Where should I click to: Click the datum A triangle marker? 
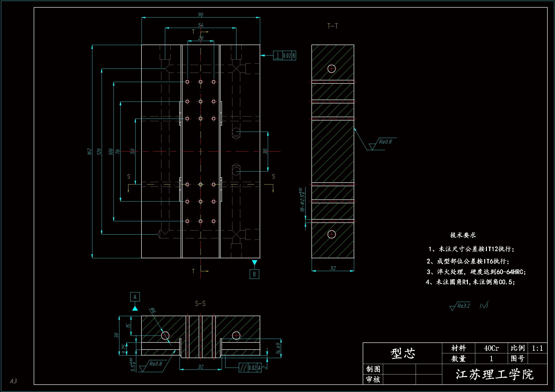coord(135,309)
